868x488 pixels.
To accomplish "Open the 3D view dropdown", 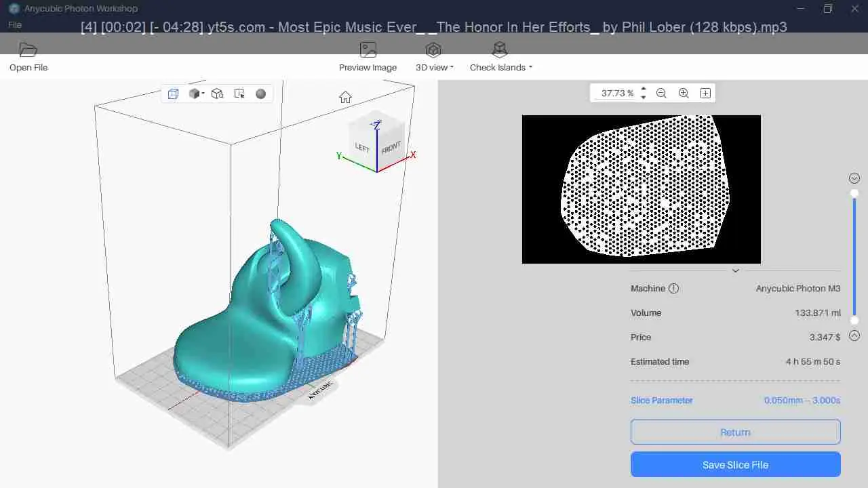I will 435,67.
